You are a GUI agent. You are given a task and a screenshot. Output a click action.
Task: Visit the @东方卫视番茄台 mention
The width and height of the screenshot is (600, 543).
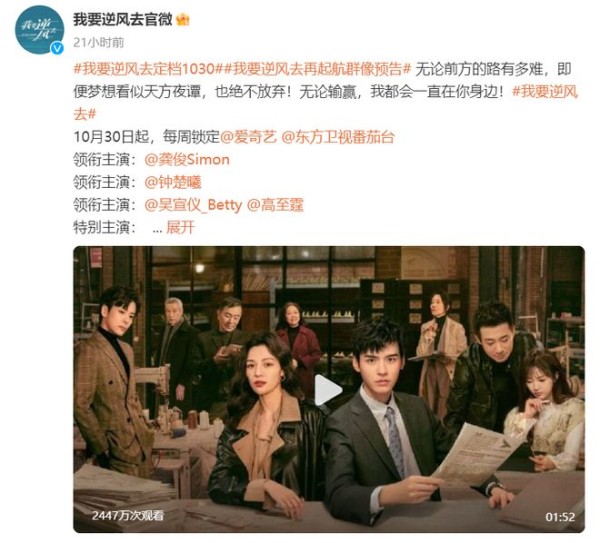(338, 137)
